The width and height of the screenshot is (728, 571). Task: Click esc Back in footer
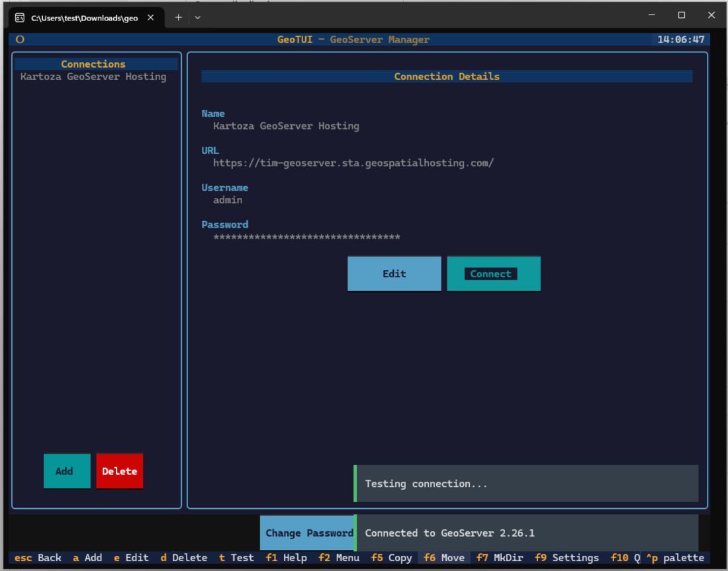[38, 558]
